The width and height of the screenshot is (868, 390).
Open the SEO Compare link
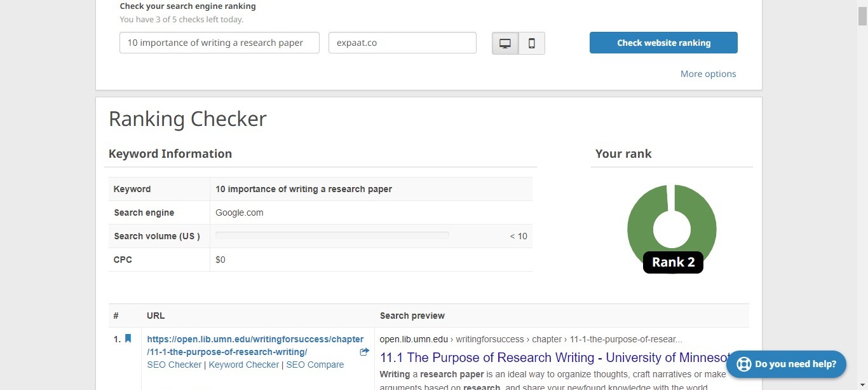coord(315,365)
